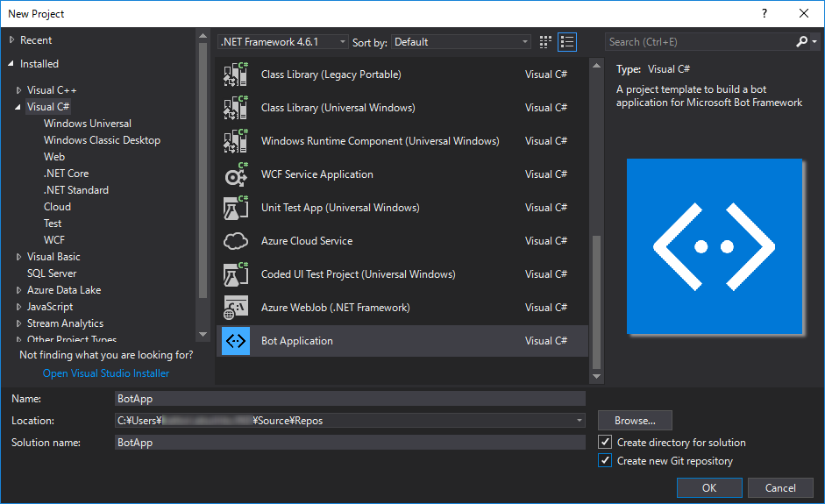Viewport: 825px width, 504px height.
Task: Select the Test category
Action: (53, 224)
